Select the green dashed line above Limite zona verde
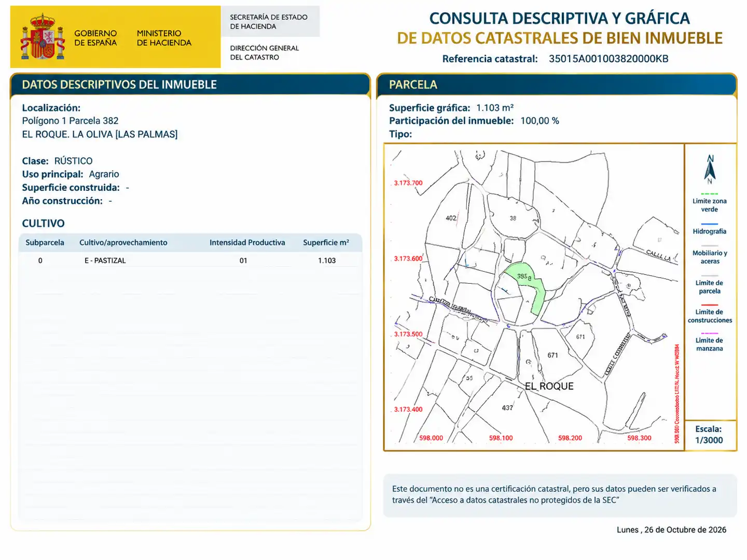The width and height of the screenshot is (747, 560). click(709, 194)
